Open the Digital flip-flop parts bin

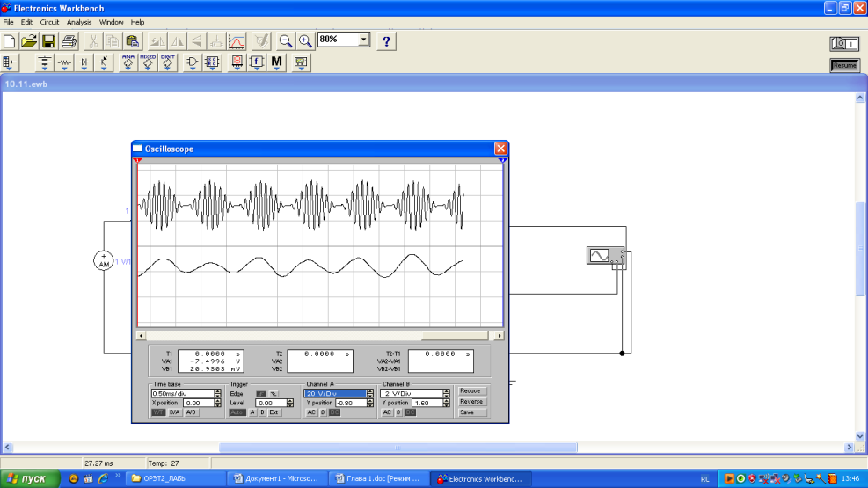[x=212, y=62]
